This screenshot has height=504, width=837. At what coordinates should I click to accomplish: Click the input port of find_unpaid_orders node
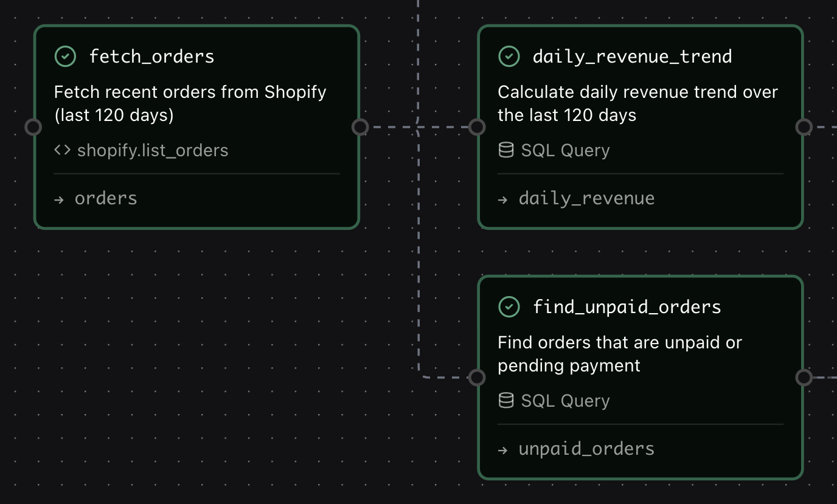[x=477, y=377]
